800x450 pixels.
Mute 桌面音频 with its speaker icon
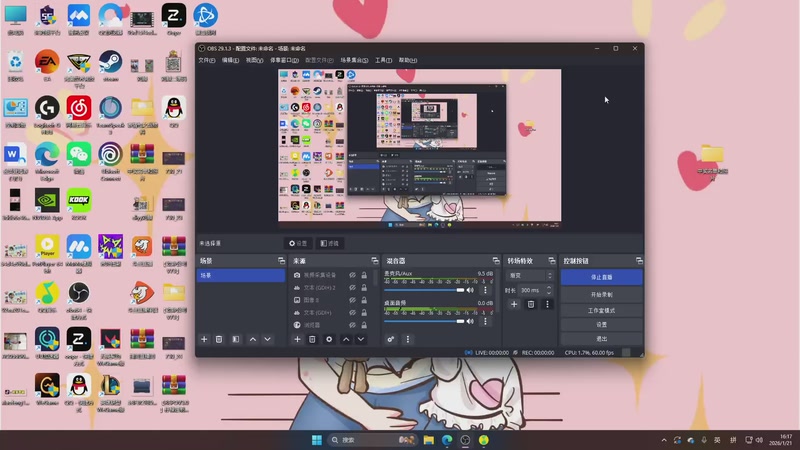pyautogui.click(x=470, y=321)
